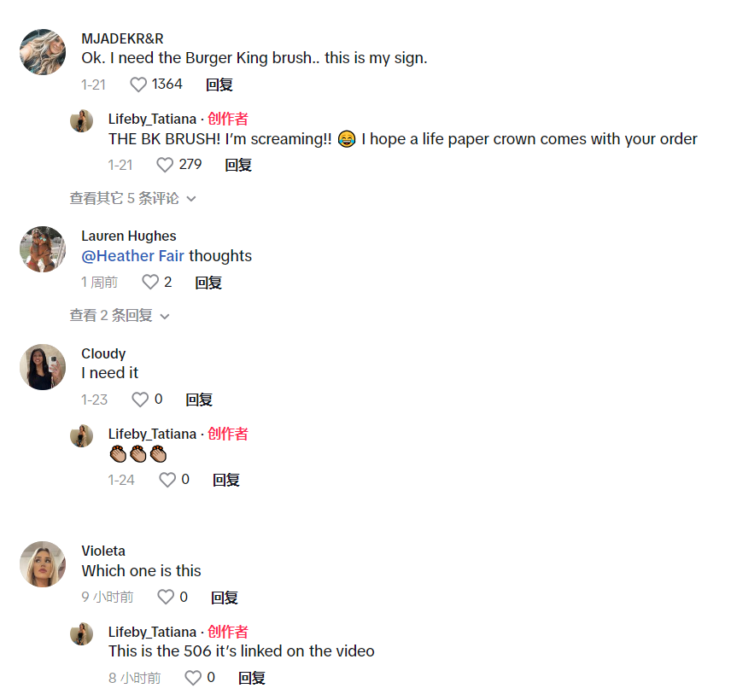Like Violeta's 'Which one is this' comment
Screen dimensions: 731x700
[166, 597]
